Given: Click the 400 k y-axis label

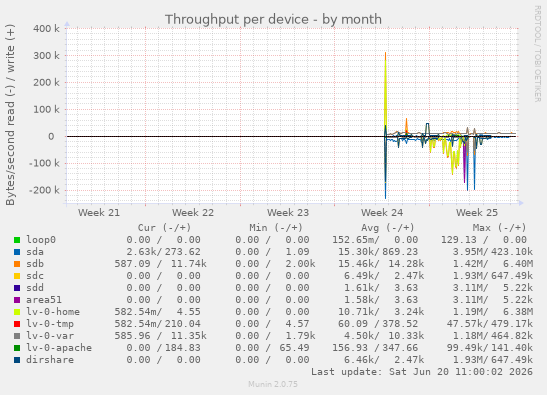Looking at the screenshot, I should (x=46, y=29).
